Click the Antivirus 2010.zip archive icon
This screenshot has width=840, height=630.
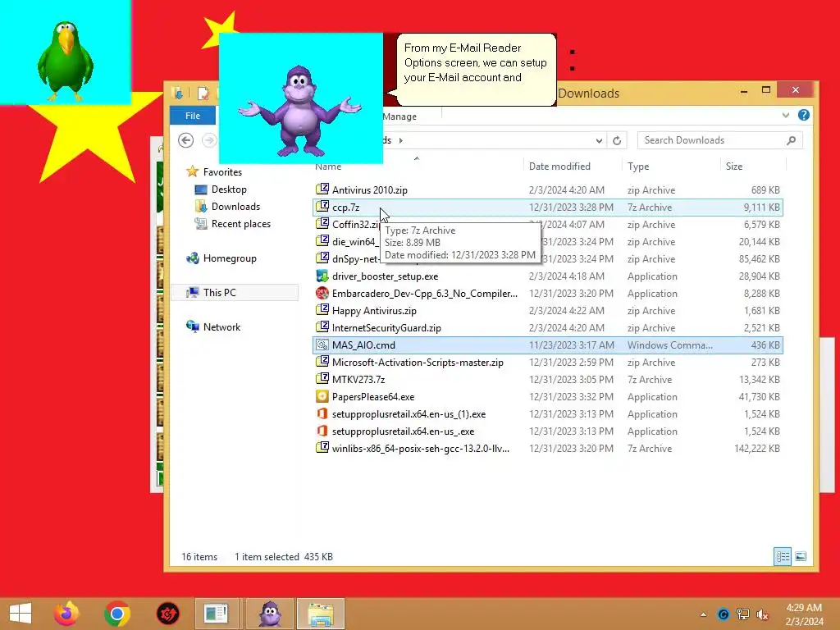pos(322,189)
